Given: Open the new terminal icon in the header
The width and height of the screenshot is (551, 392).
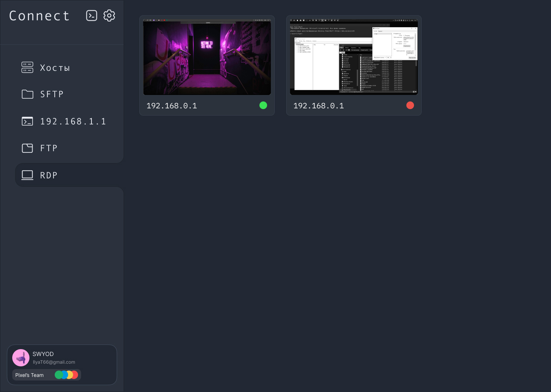Looking at the screenshot, I should click(x=92, y=15).
